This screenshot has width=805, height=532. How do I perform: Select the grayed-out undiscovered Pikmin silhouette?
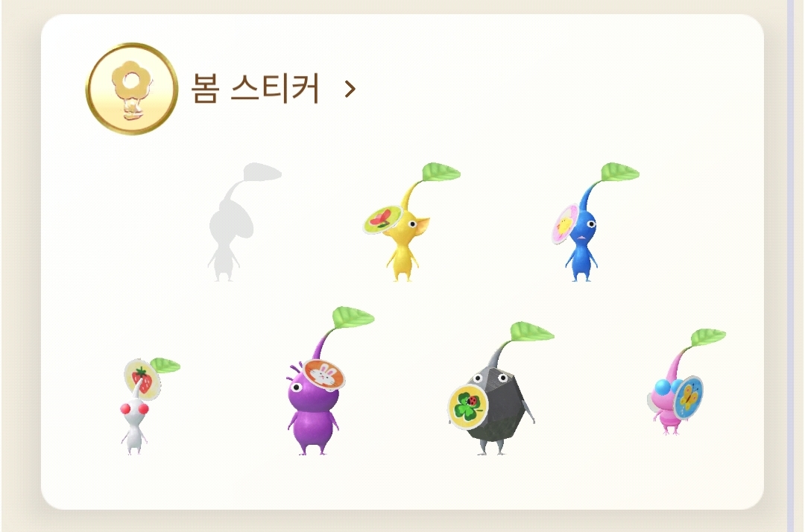237,221
